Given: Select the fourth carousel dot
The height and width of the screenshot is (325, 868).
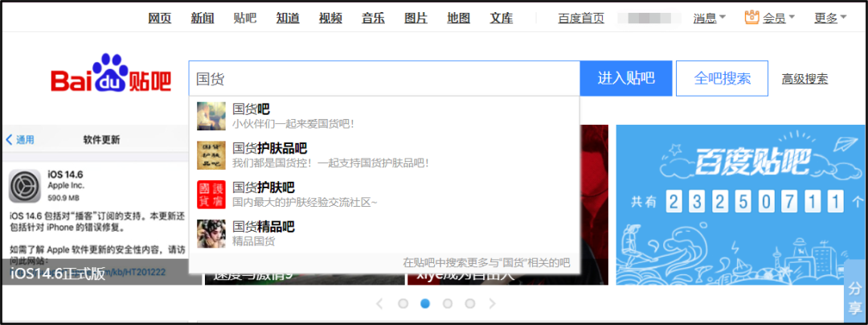Looking at the screenshot, I should (x=470, y=303).
